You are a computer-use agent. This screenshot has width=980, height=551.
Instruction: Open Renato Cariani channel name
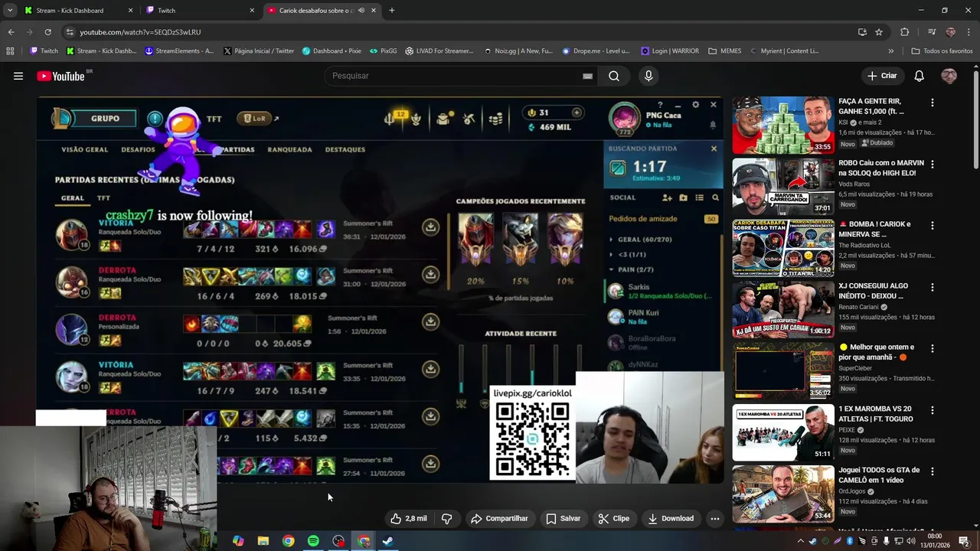click(x=858, y=307)
